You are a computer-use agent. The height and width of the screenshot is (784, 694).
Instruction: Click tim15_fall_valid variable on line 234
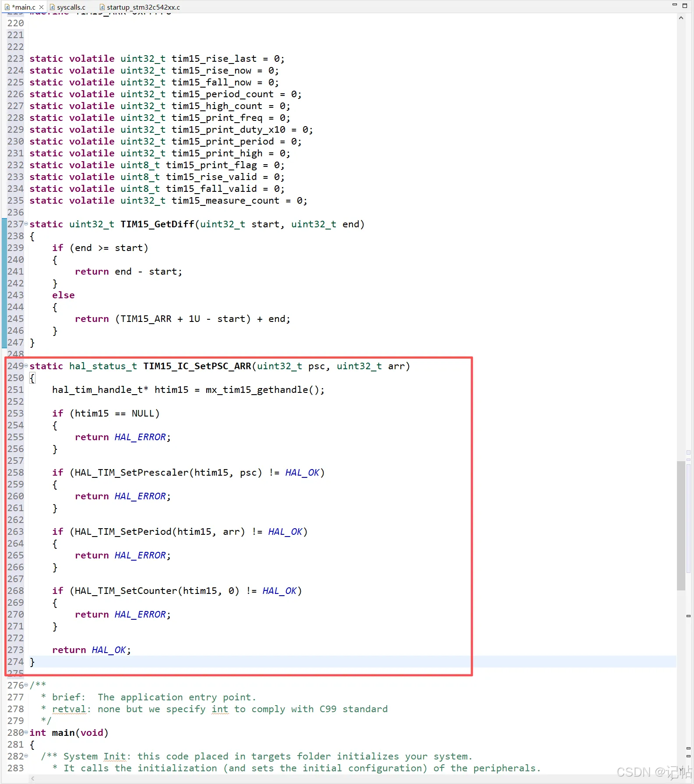pyautogui.click(x=211, y=189)
